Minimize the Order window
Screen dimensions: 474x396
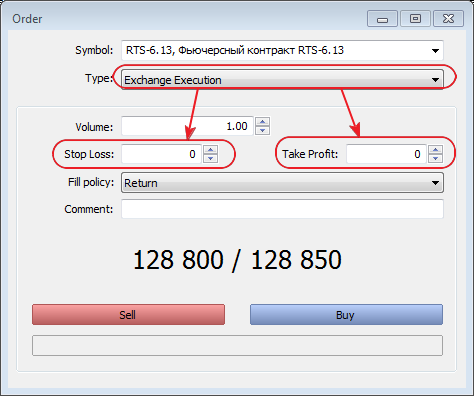[382, 19]
